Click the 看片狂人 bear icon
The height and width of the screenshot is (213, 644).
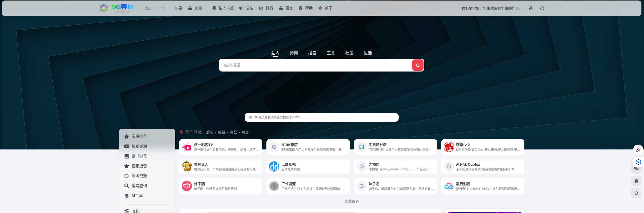point(187,166)
